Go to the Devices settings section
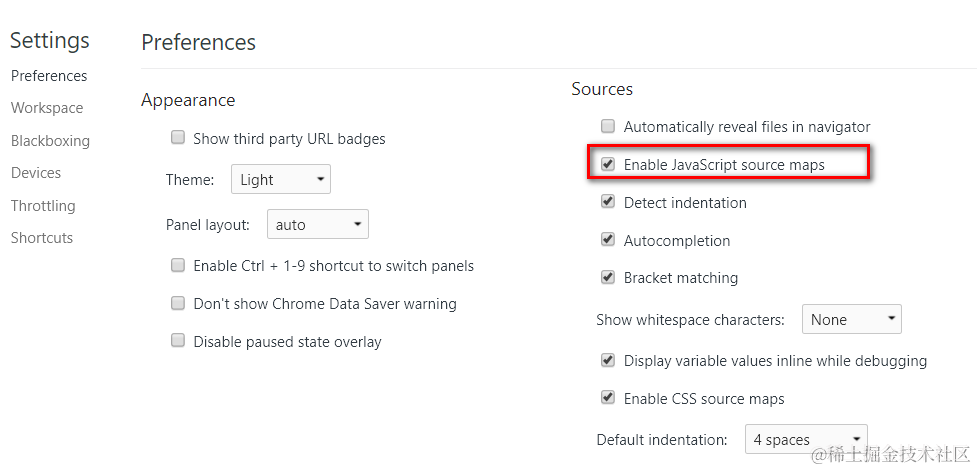Screen dimensions: 977x471 tap(36, 173)
